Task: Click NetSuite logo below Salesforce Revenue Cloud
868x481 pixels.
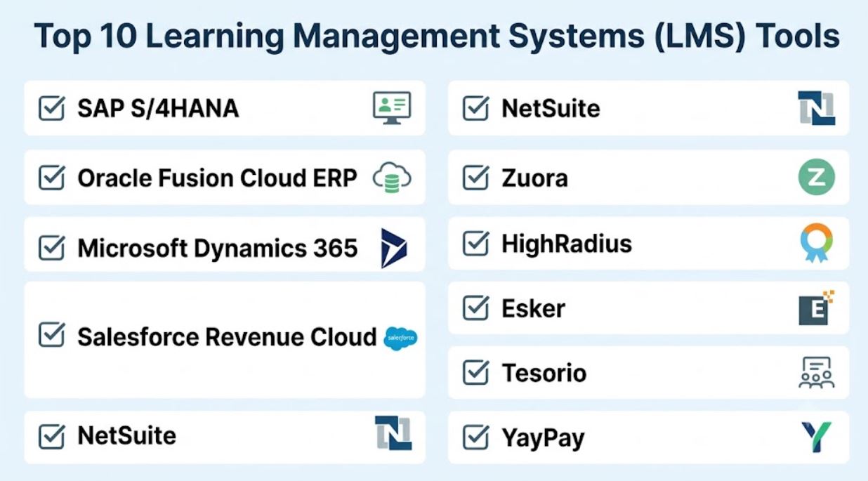Action: click(393, 433)
